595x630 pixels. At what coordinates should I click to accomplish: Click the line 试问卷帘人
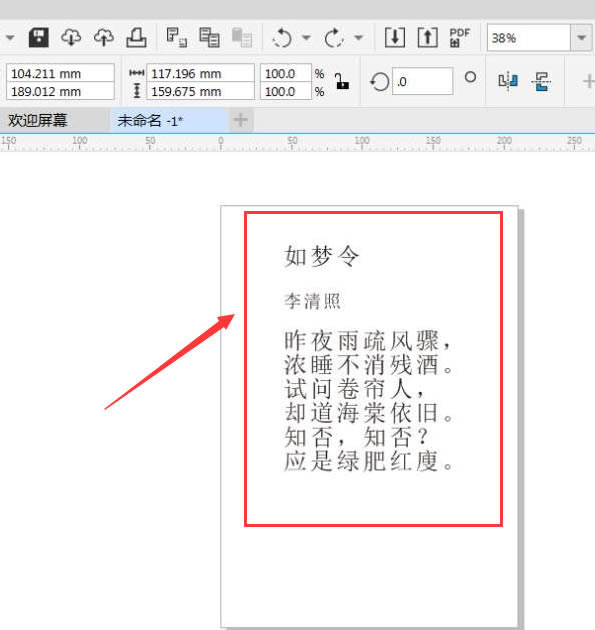coord(354,389)
